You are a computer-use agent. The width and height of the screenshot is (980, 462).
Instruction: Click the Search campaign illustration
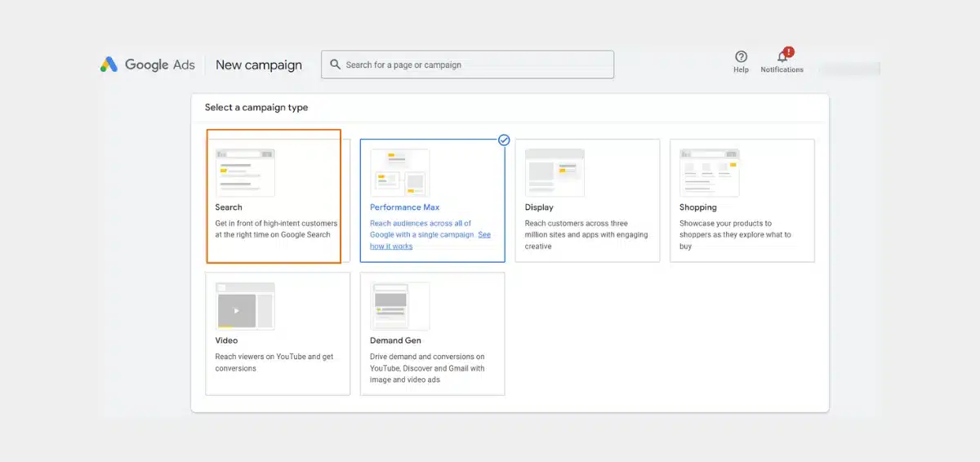(245, 172)
